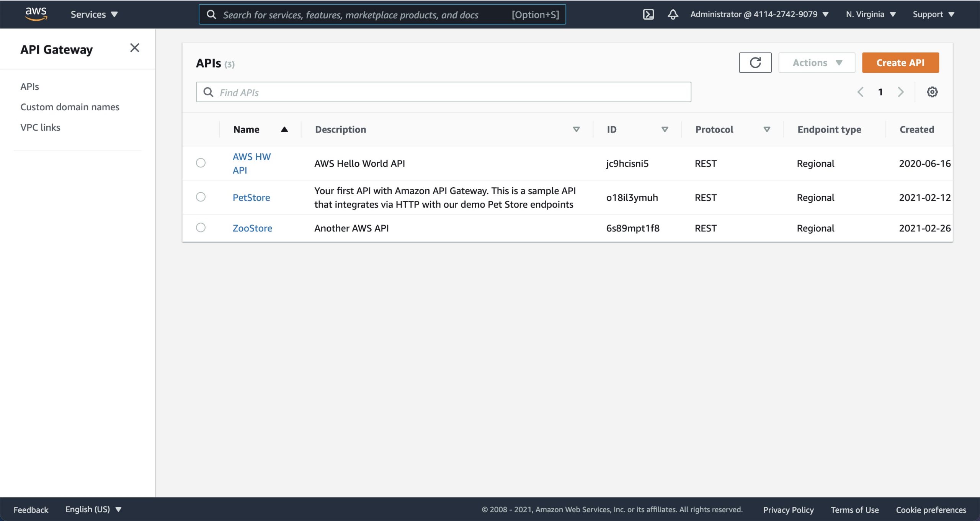Click the ID value 6s89mpt1f8

point(633,228)
